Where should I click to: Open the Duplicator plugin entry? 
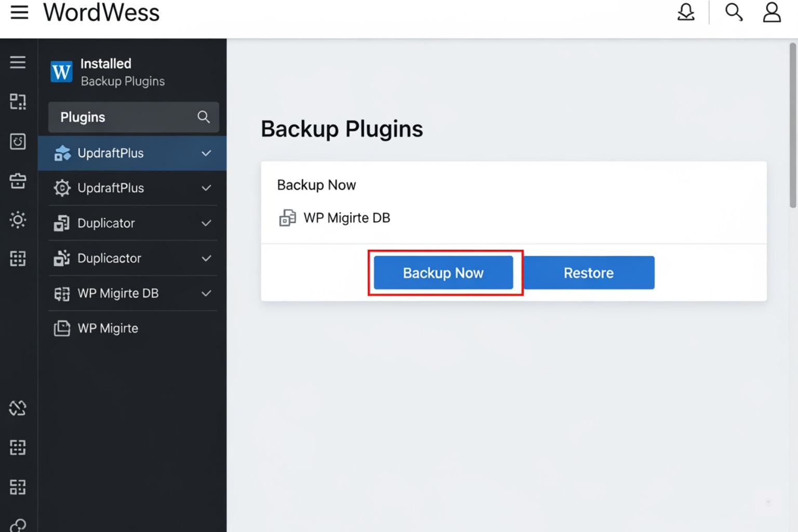(x=132, y=223)
